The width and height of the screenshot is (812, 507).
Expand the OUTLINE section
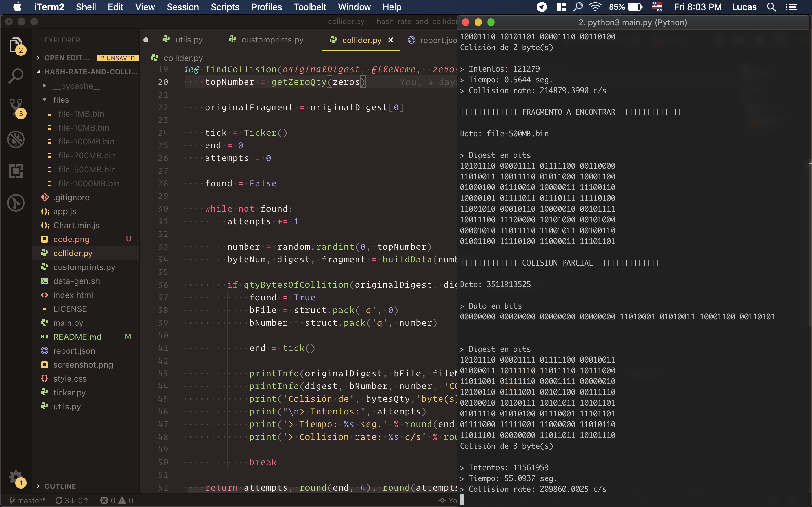pyautogui.click(x=60, y=486)
